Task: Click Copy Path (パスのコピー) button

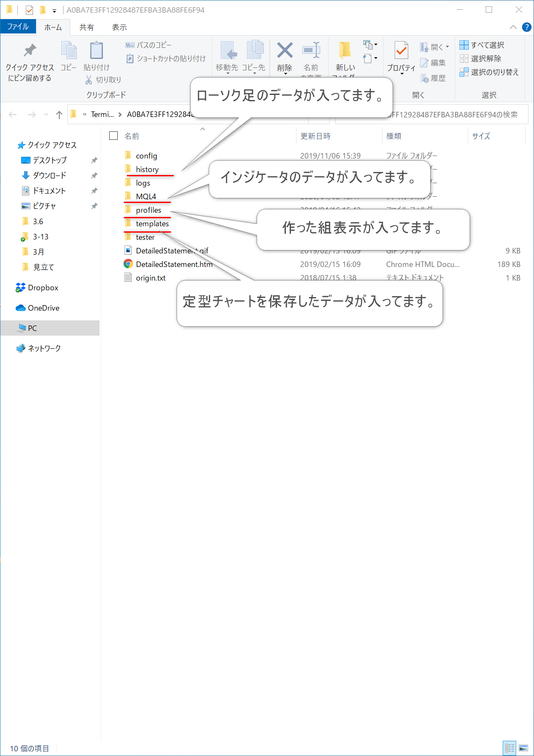Action: [x=149, y=45]
